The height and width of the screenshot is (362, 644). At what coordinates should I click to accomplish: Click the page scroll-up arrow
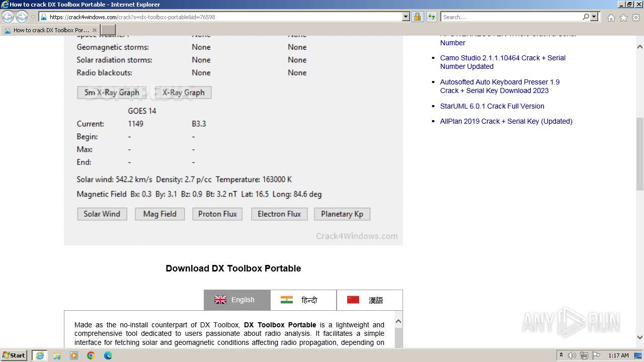coord(640,47)
